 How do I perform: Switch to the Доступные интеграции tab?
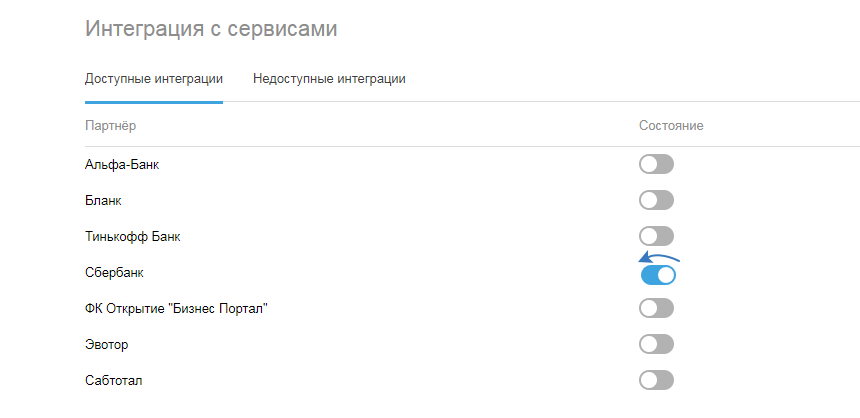coord(154,78)
